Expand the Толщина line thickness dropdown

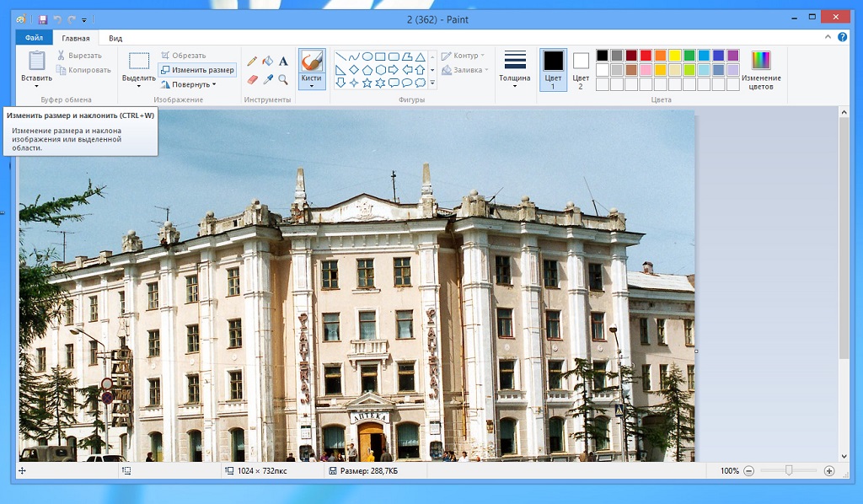[515, 69]
